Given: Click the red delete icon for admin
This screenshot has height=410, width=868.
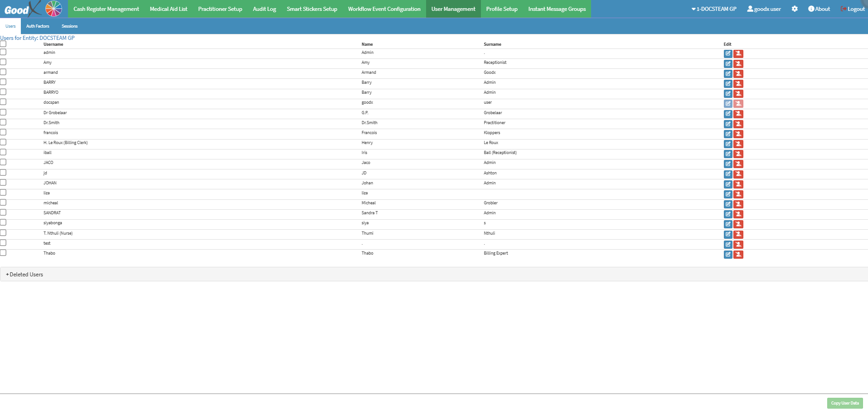Looking at the screenshot, I should pyautogui.click(x=738, y=54).
